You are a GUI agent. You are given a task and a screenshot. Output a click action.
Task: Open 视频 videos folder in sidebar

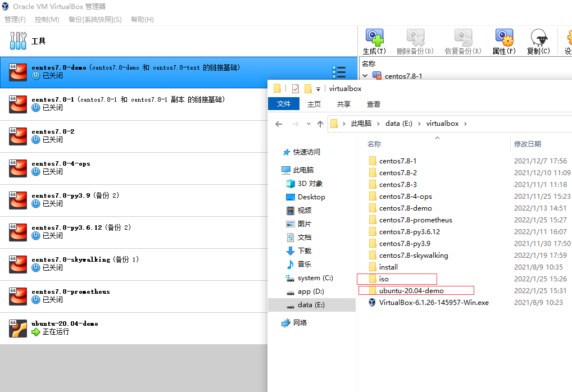(x=304, y=211)
